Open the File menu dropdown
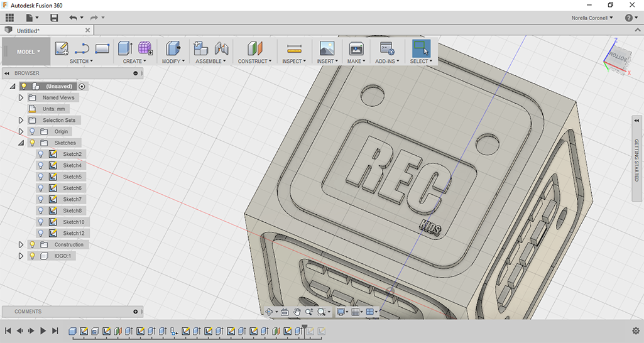 (x=31, y=18)
